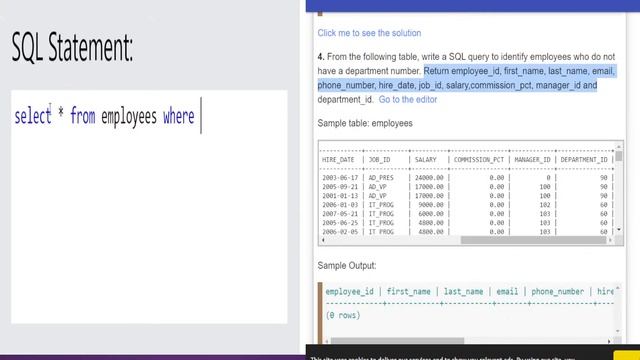Click the sample output horizontal scrollbar thumb
640x360 pixels.
(397, 341)
